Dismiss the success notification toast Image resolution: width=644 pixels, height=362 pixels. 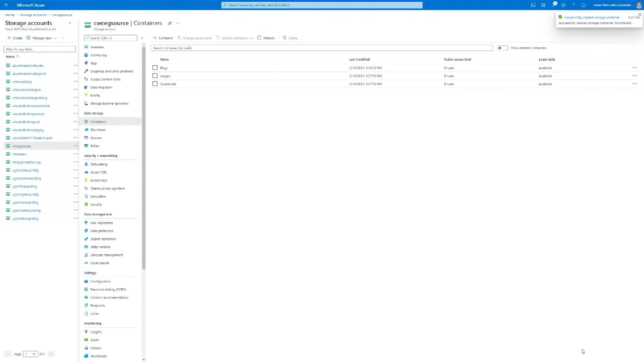coord(640,15)
